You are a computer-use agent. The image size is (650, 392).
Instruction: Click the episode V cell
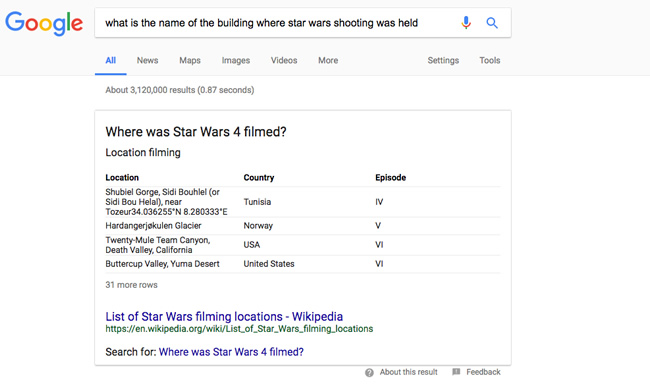[378, 226]
